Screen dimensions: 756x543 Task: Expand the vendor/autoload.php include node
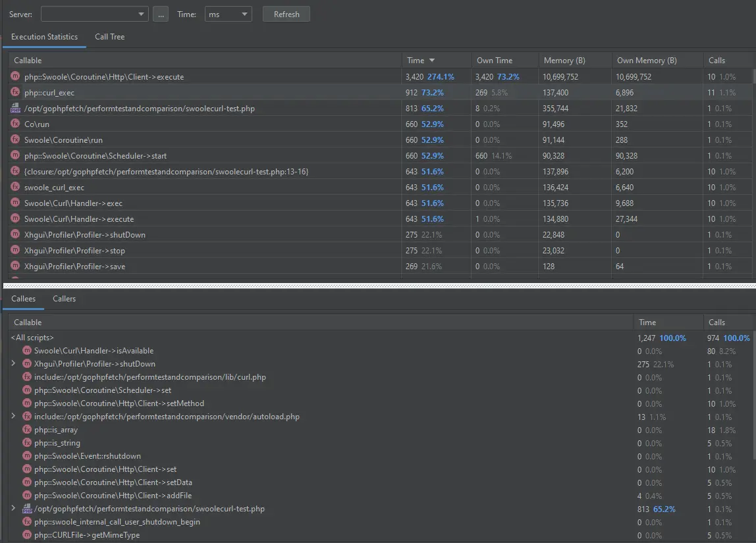(13, 417)
